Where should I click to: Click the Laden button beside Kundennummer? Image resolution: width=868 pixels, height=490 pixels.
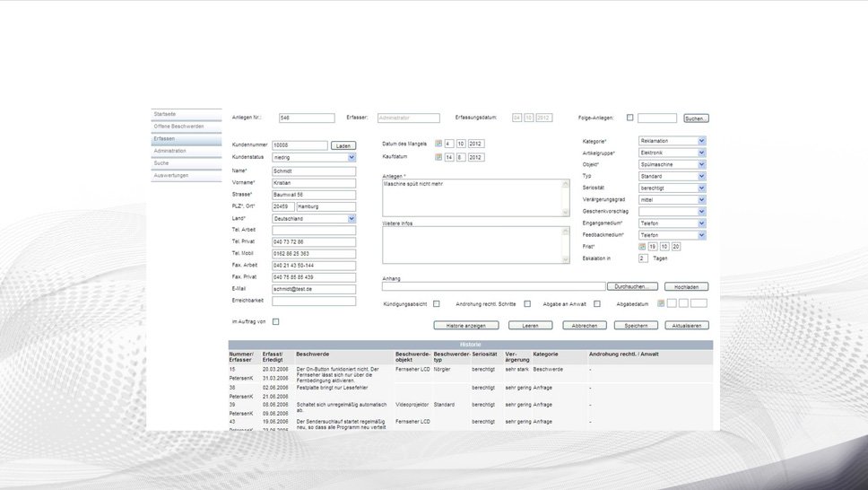pos(343,145)
